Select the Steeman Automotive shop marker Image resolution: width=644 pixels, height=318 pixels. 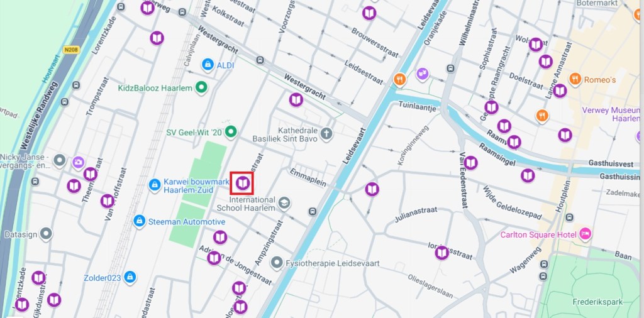140,222
